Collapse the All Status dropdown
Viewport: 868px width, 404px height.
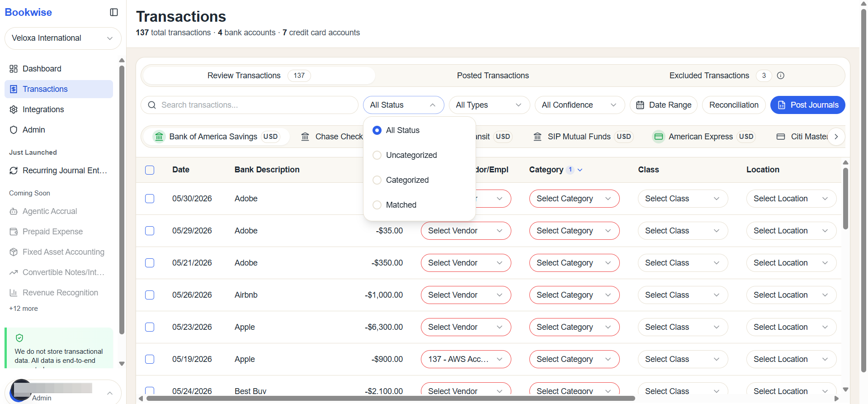(x=403, y=105)
